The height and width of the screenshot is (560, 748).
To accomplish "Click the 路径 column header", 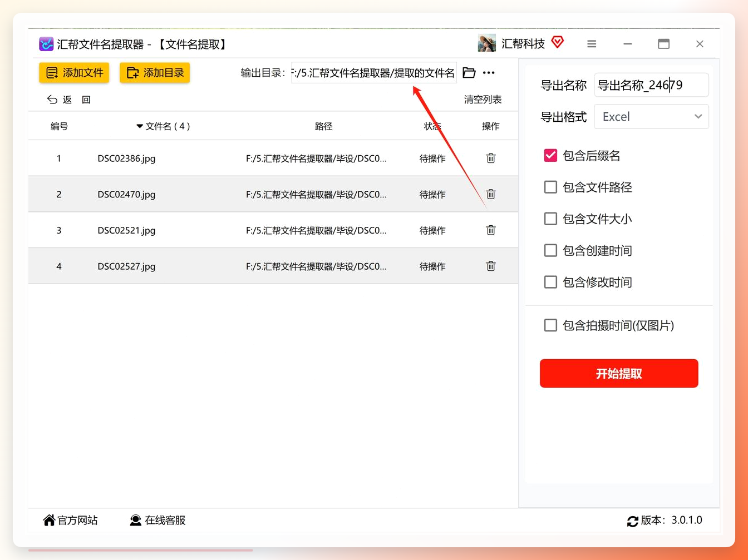I will [323, 126].
